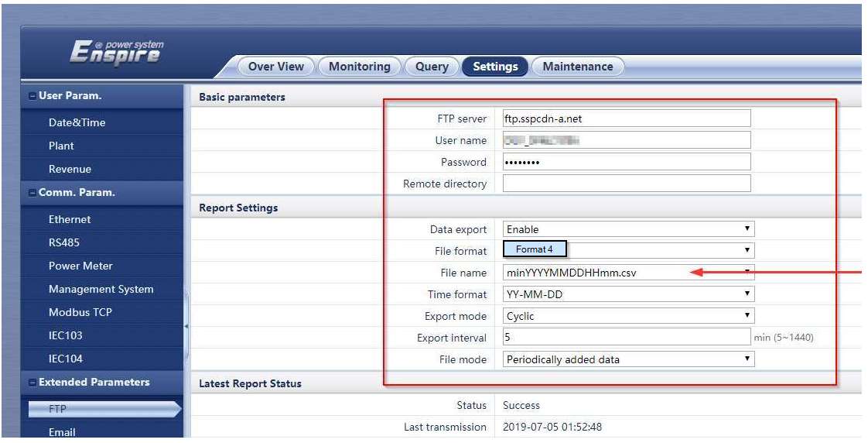Click the sidebar collapse handle arrow
The width and height of the screenshot is (868, 443).
coord(186,326)
